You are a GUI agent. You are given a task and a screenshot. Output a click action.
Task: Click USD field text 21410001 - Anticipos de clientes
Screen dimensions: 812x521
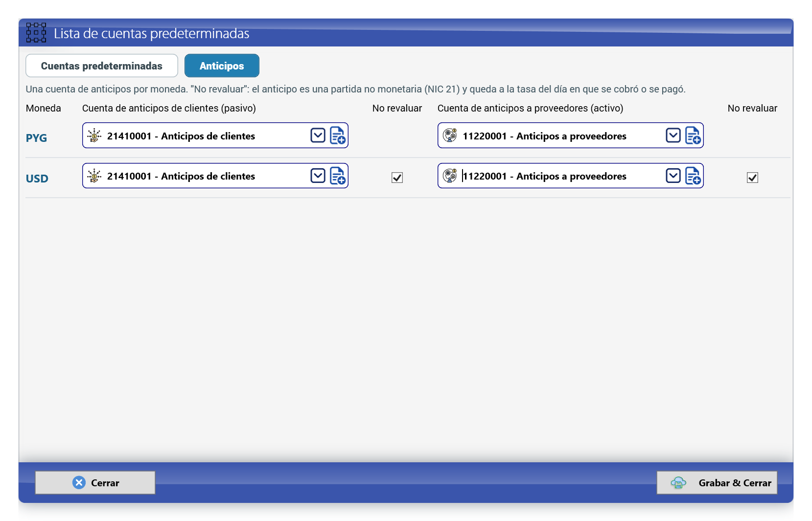tap(181, 176)
